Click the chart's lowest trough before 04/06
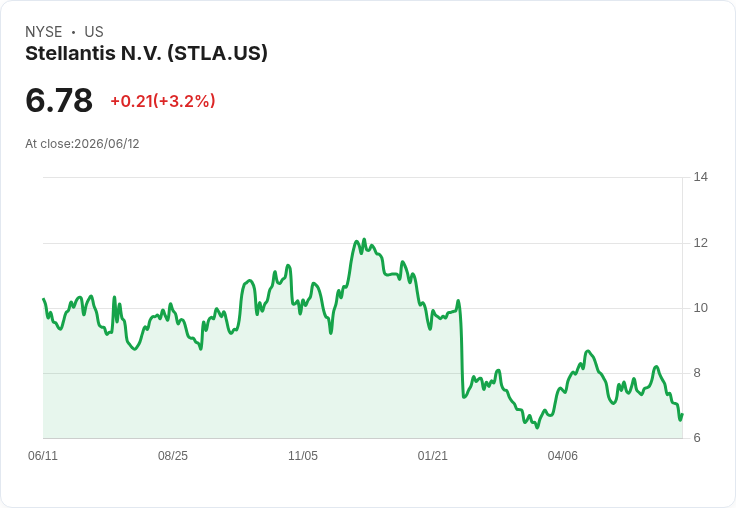Viewport: 736px width, 508px height. (x=537, y=428)
